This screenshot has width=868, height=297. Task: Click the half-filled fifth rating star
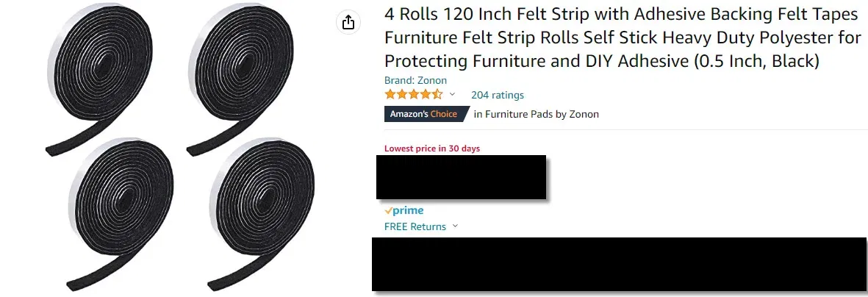[437, 95]
